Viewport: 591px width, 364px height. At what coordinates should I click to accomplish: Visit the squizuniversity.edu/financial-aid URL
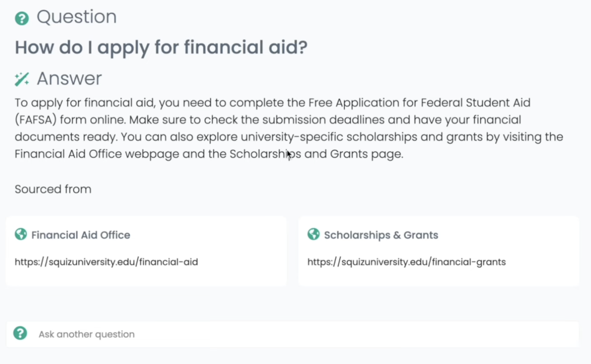(x=106, y=262)
